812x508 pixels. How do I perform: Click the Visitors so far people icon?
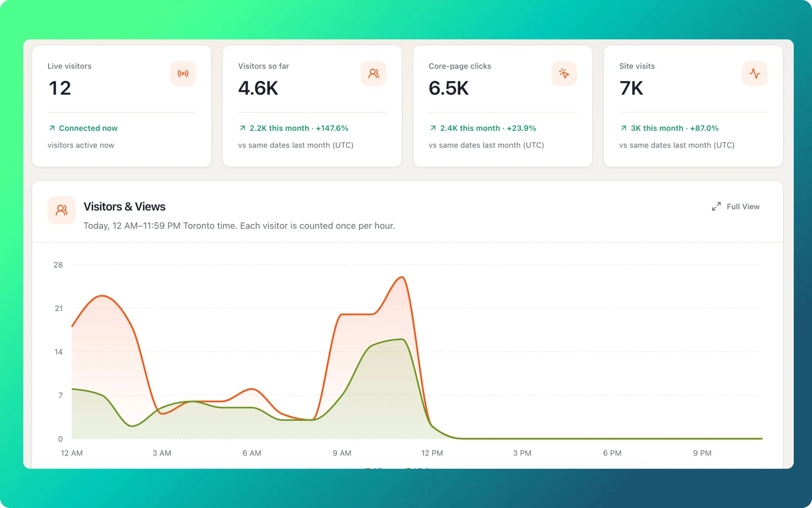tap(373, 73)
